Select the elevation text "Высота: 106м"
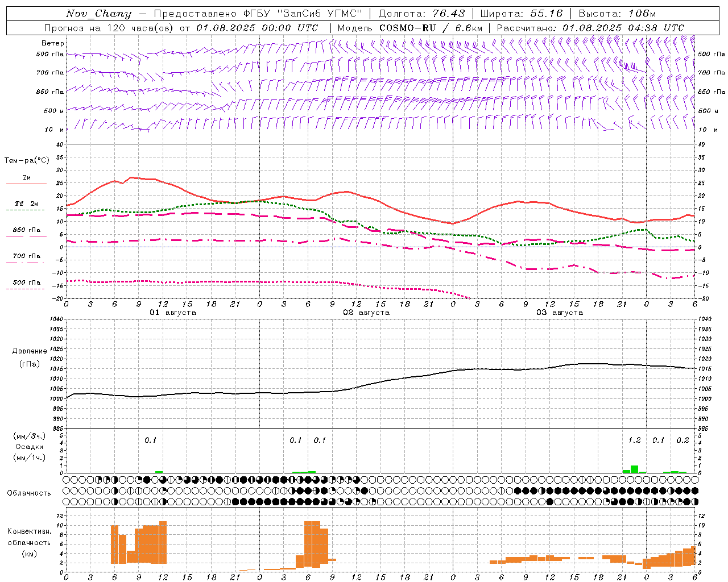Image resolution: width=728 pixels, height=582 pixels. point(617,14)
